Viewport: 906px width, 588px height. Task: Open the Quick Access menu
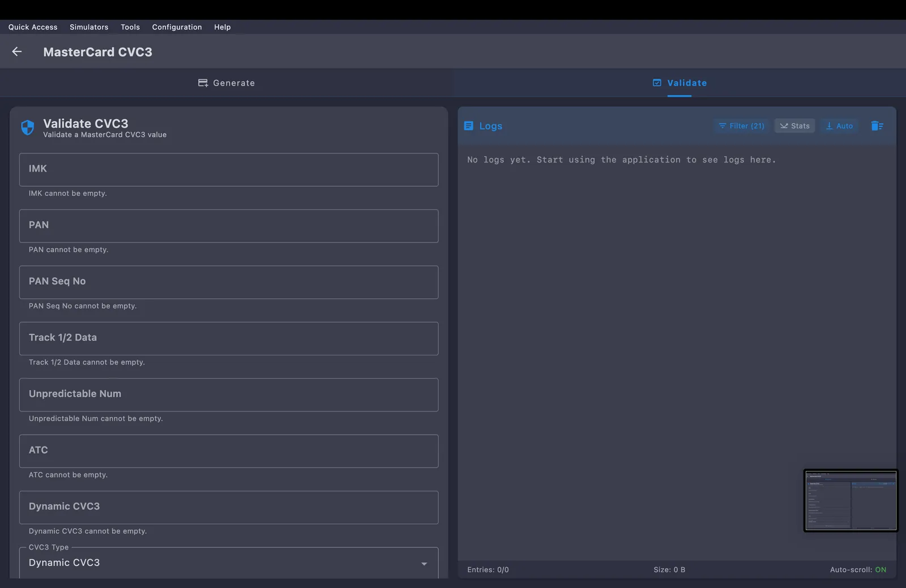point(33,27)
